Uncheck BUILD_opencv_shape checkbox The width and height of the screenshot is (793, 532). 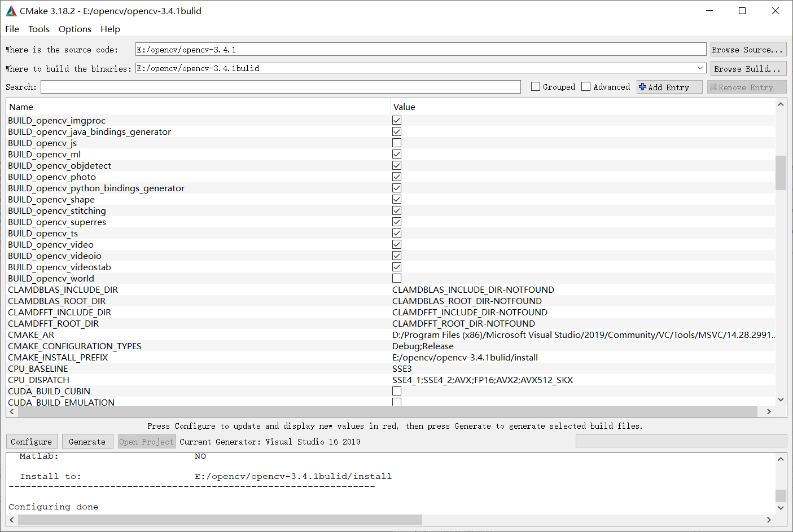pyautogui.click(x=397, y=199)
